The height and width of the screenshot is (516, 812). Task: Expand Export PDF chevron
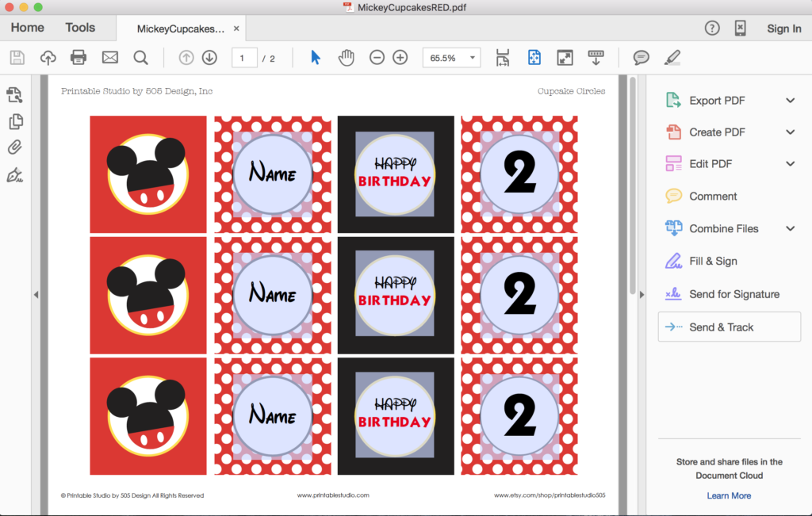point(791,101)
